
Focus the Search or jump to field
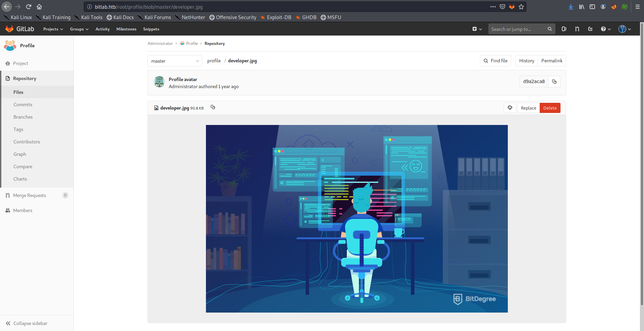click(518, 29)
